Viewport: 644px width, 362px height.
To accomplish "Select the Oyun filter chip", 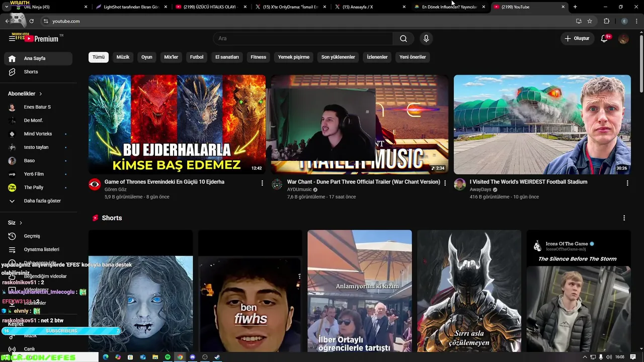I will click(x=147, y=57).
